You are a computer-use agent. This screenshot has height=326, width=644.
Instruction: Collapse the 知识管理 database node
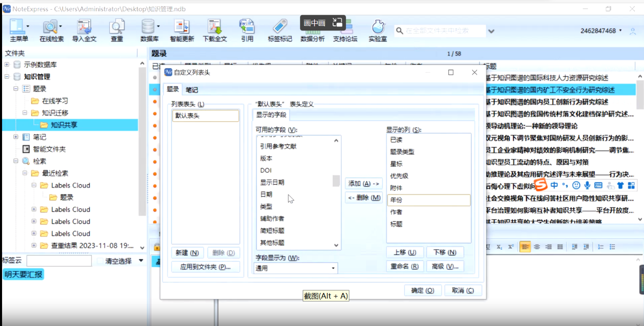click(7, 77)
